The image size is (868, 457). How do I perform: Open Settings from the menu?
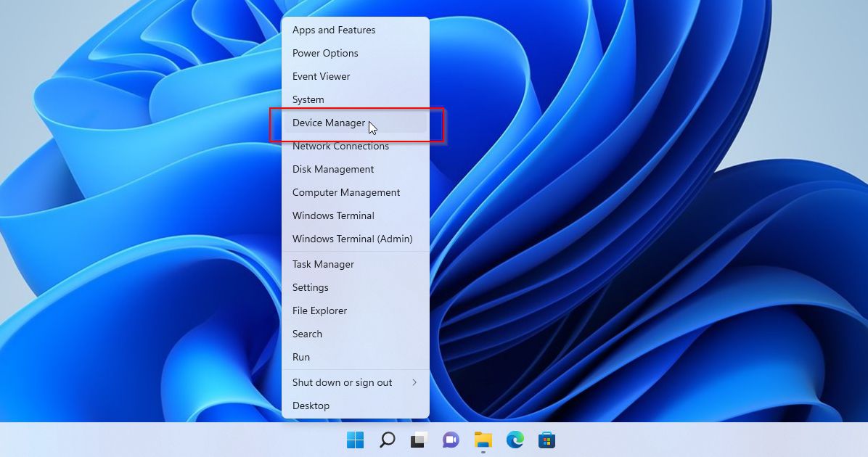pos(310,287)
